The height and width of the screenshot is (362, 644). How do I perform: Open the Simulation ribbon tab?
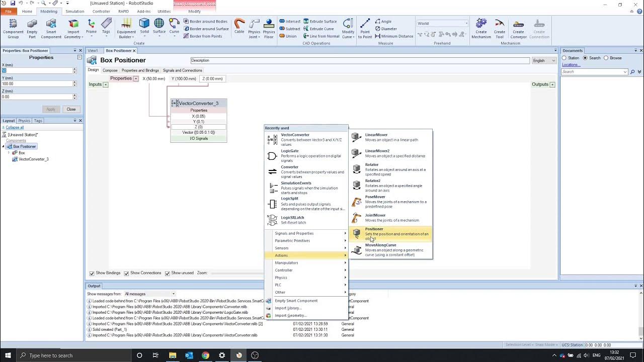(74, 11)
